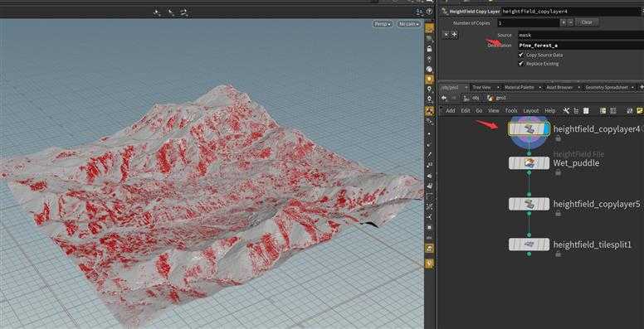Select the heightfield_copylayer5 node

point(529,204)
